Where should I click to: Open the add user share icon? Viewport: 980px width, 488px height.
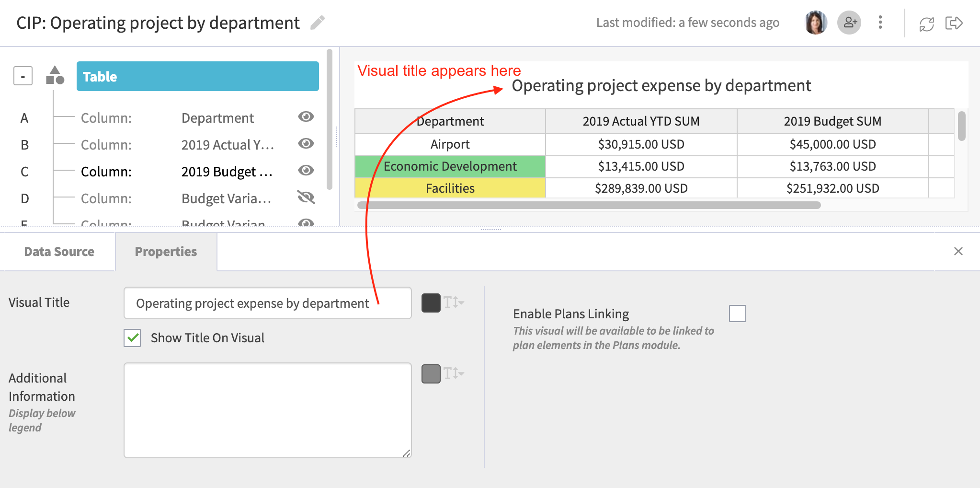[x=849, y=23]
